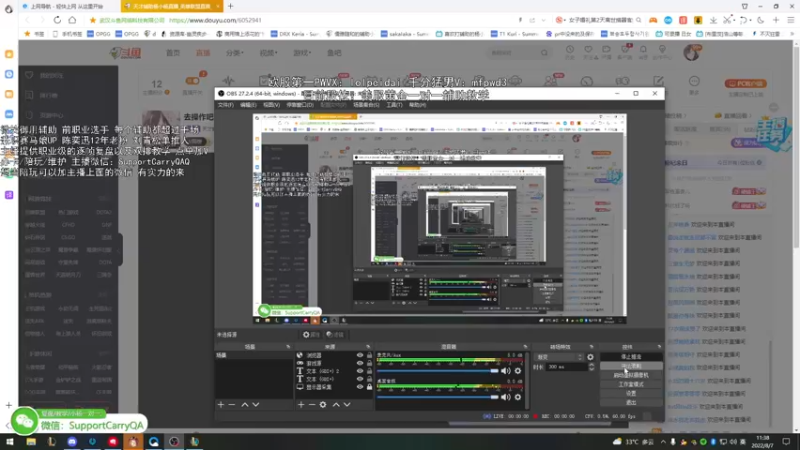Open the 编辑(E) menu in OBS
Image resolution: width=800 pixels, height=450 pixels.
point(248,105)
